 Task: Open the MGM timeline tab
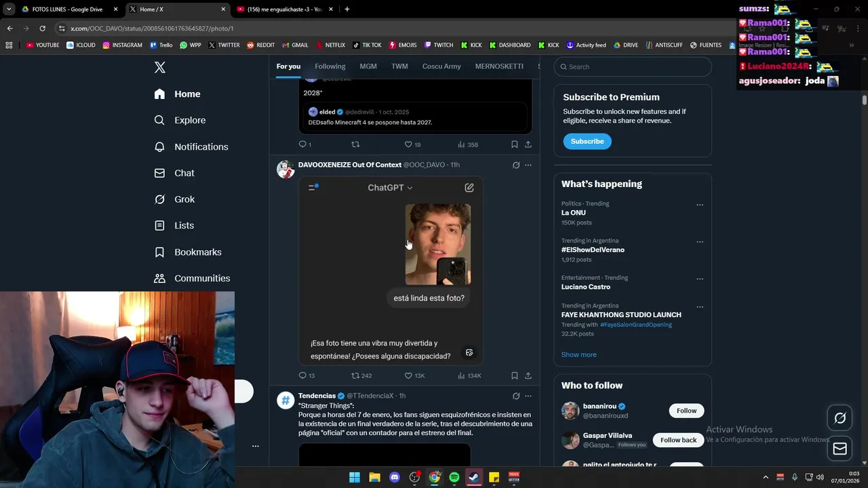coord(368,66)
